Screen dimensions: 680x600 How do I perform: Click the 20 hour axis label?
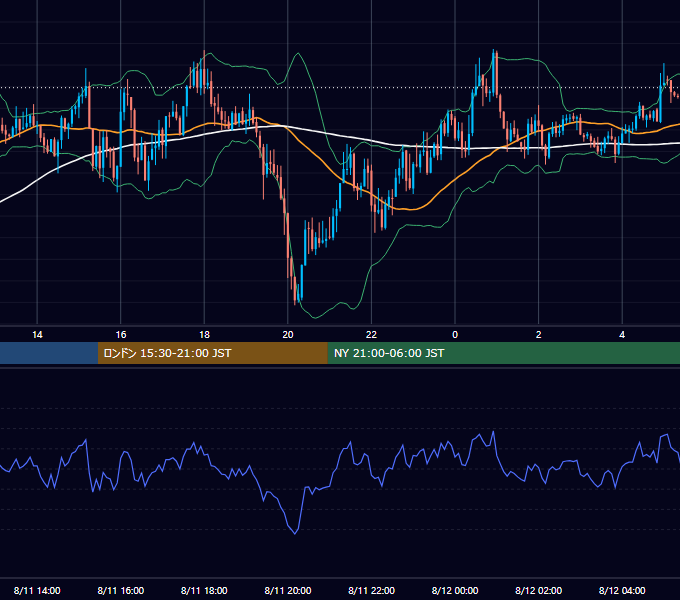288,335
